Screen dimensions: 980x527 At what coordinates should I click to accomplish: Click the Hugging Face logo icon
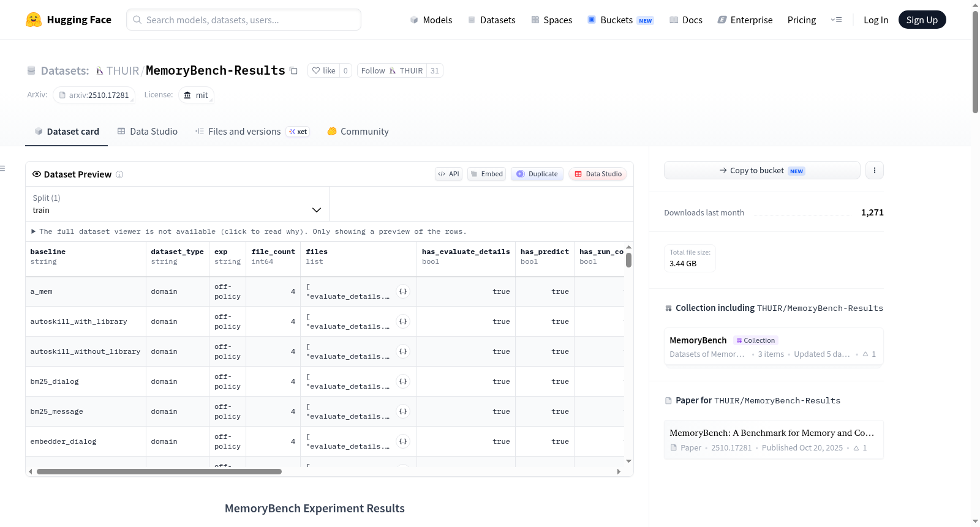(x=34, y=20)
